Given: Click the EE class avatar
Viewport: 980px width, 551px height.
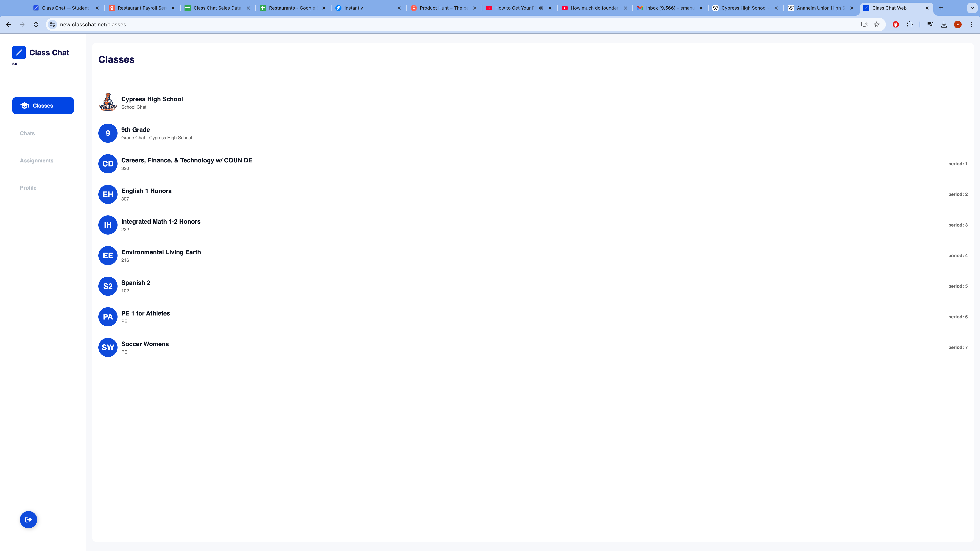Looking at the screenshot, I should pyautogui.click(x=108, y=256).
